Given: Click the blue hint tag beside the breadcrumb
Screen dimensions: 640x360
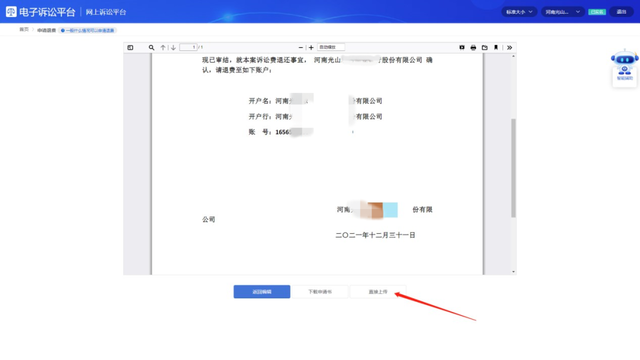Looking at the screenshot, I should point(87,30).
